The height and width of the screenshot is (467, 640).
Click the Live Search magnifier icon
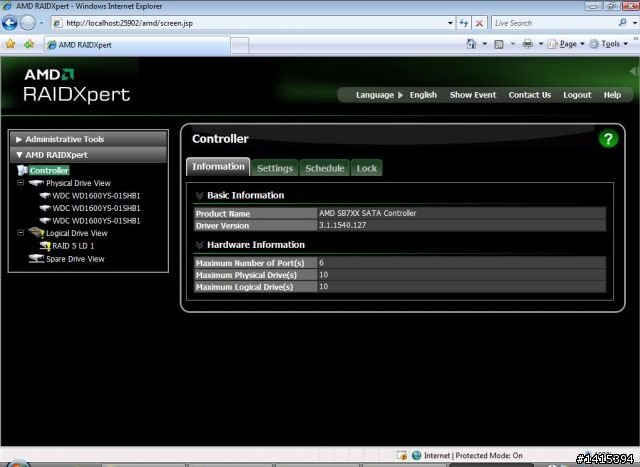tap(622, 23)
